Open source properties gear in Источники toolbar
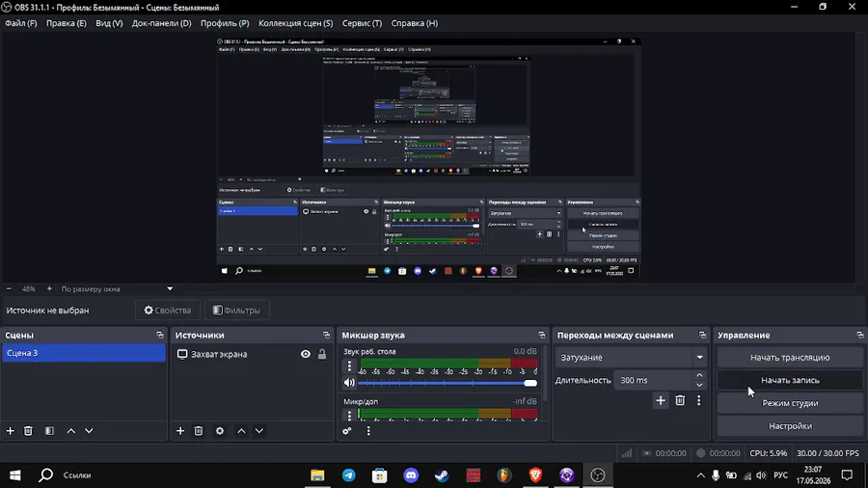The width and height of the screenshot is (868, 488). point(220,430)
